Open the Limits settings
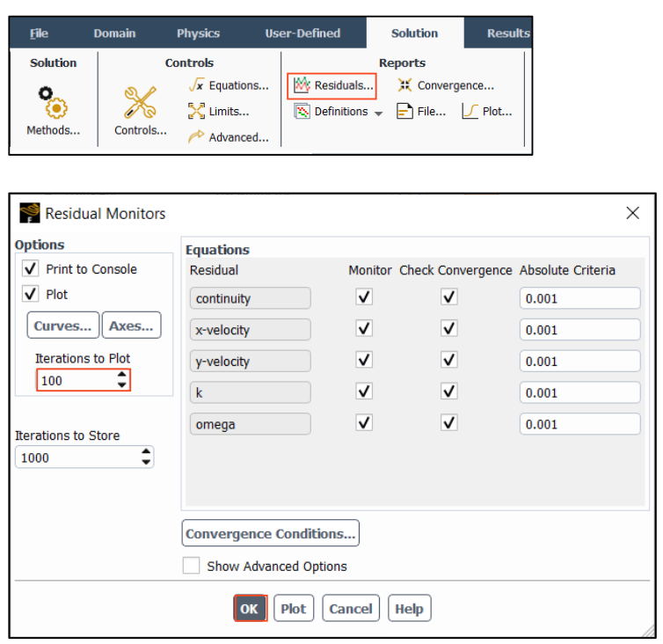663x644 pixels. [x=219, y=112]
